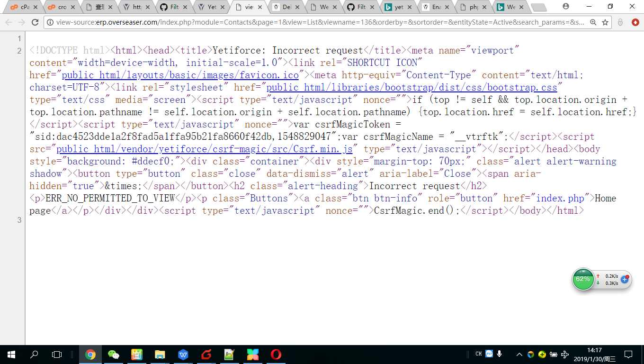Viewport: 644px width, 364px height.
Task: Click the address bar URL field
Action: point(320,22)
